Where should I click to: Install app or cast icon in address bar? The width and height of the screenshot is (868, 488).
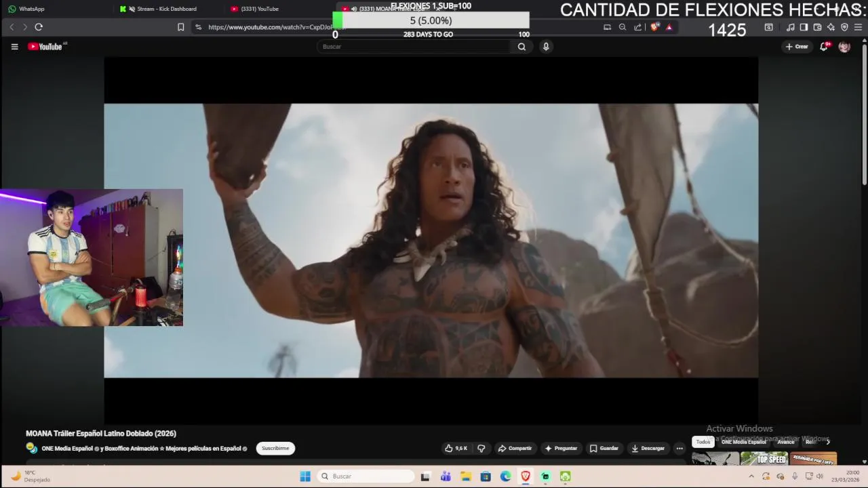click(607, 27)
